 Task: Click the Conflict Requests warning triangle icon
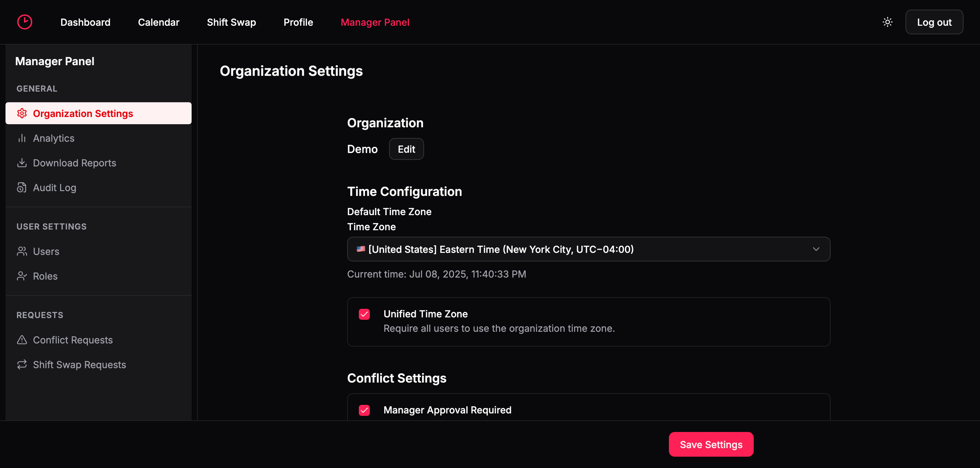(22, 339)
